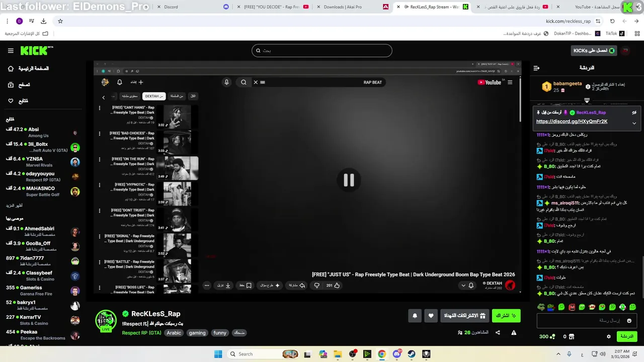Select the Arabic tag

(x=174, y=333)
